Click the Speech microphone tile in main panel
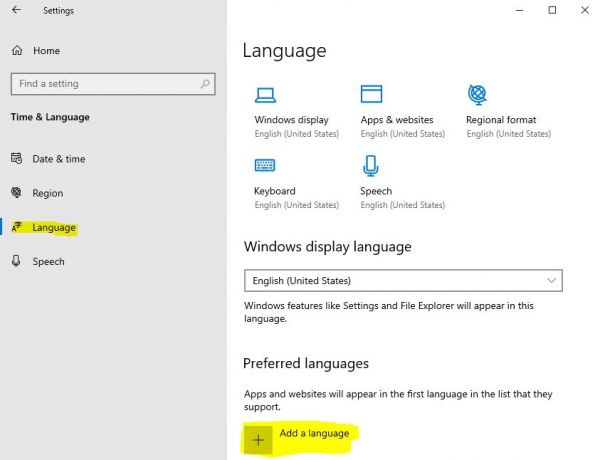The image size is (600, 460). tap(371, 165)
